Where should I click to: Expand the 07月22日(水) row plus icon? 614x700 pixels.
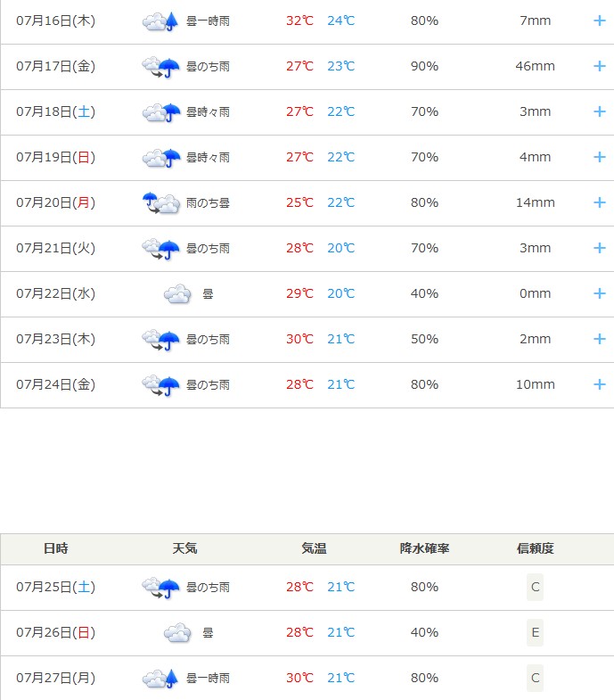599,293
